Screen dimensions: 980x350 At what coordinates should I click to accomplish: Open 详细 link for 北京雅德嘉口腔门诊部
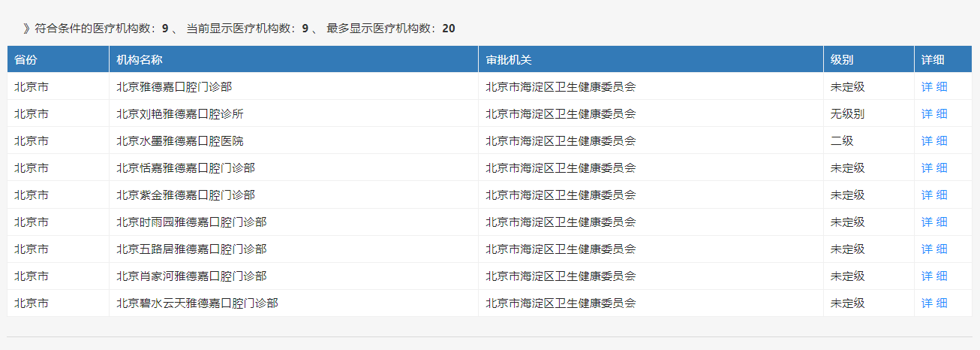934,86
